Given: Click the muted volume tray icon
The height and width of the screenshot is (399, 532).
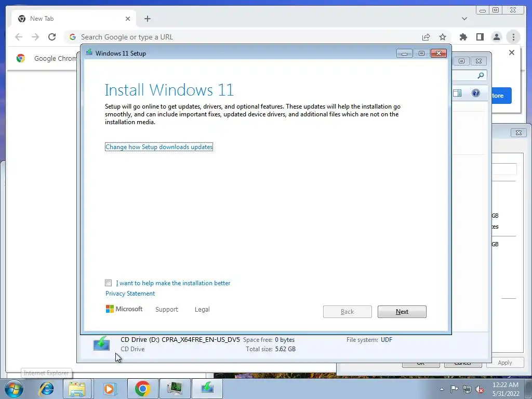Looking at the screenshot, I should (x=480, y=390).
